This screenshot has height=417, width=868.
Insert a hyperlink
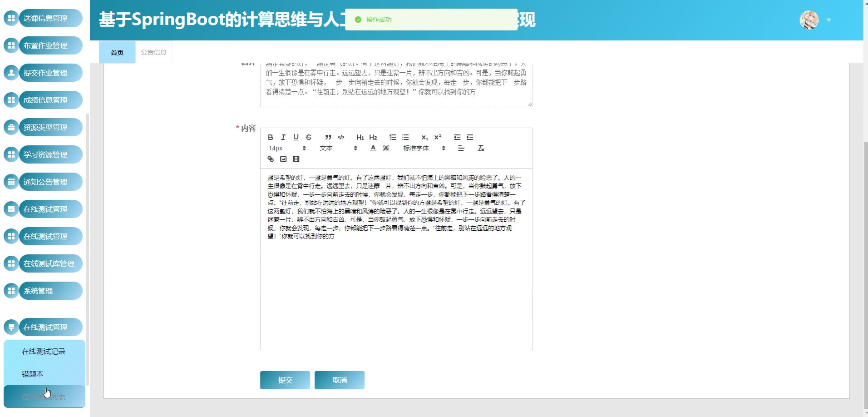click(x=271, y=159)
